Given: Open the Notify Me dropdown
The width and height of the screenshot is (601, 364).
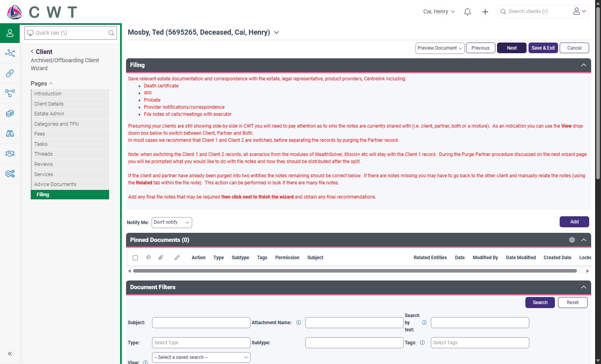Looking at the screenshot, I should click(172, 223).
